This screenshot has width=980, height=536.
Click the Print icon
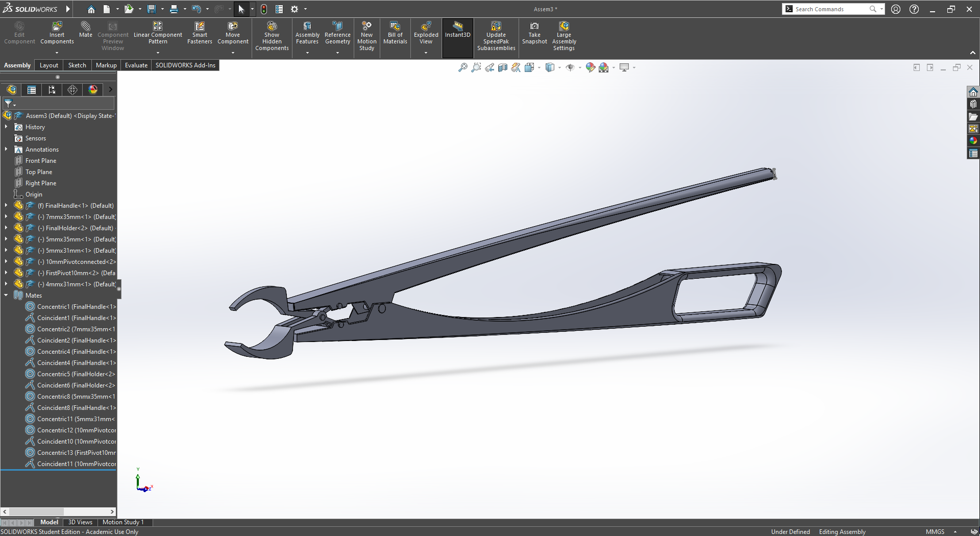(174, 9)
